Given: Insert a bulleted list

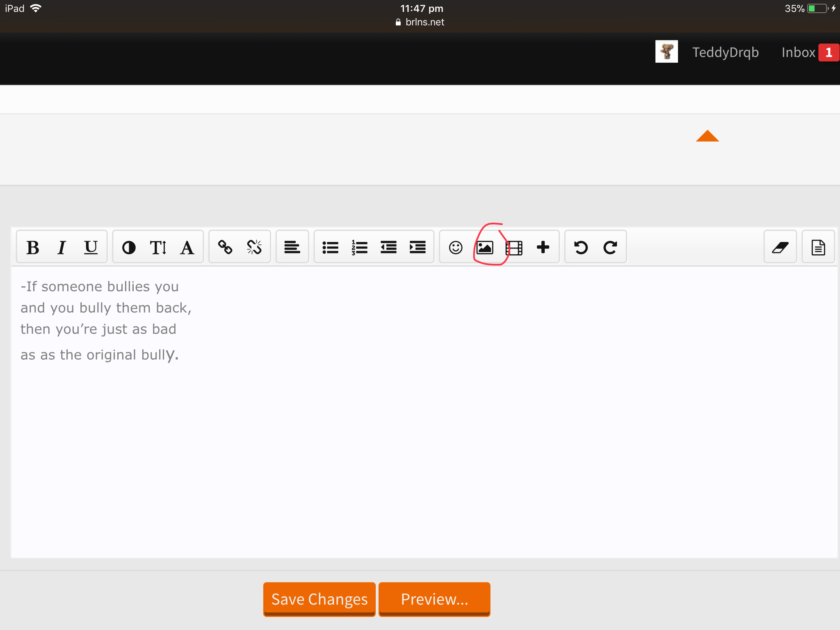Looking at the screenshot, I should (330, 247).
